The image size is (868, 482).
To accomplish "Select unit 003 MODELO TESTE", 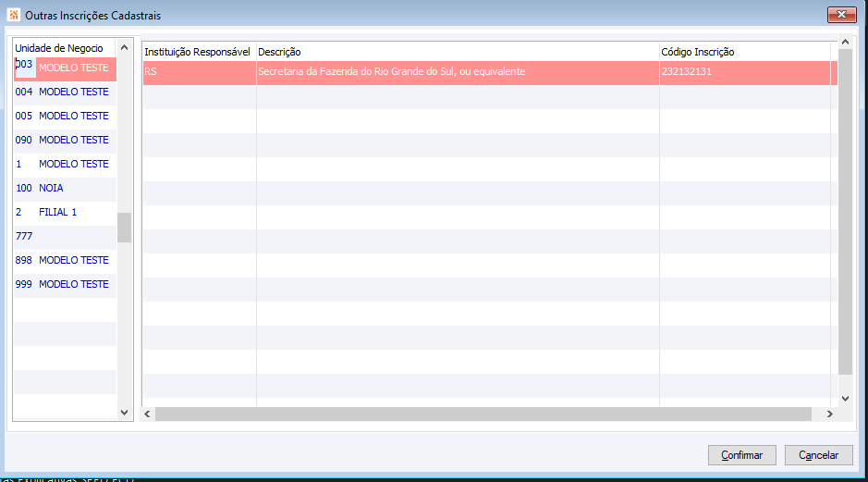I will tap(65, 68).
